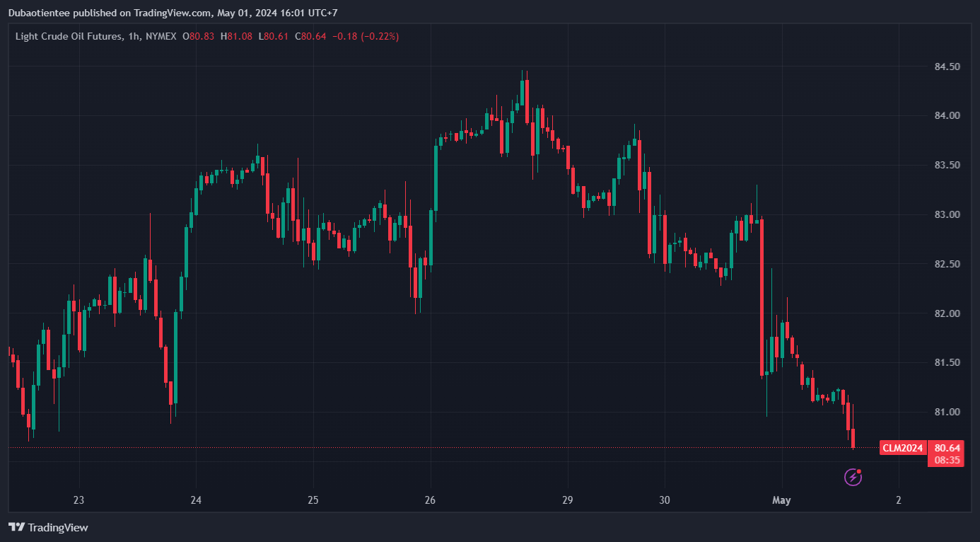Image resolution: width=980 pixels, height=542 pixels.
Task: Click the countdown timer 08:35
Action: coord(947,460)
